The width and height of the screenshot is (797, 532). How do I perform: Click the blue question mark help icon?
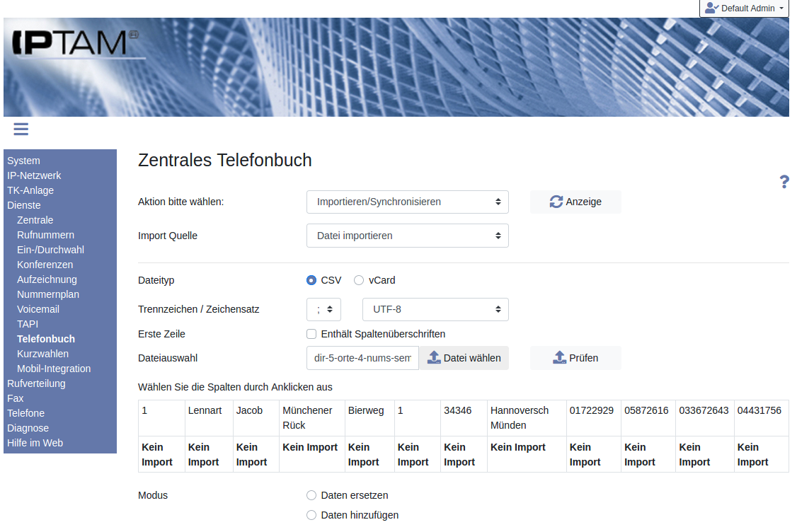784,182
